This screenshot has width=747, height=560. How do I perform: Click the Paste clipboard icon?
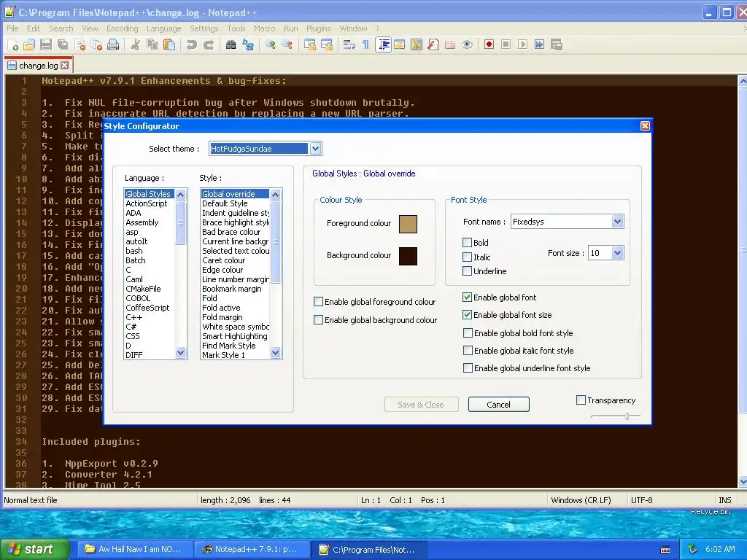click(x=169, y=44)
